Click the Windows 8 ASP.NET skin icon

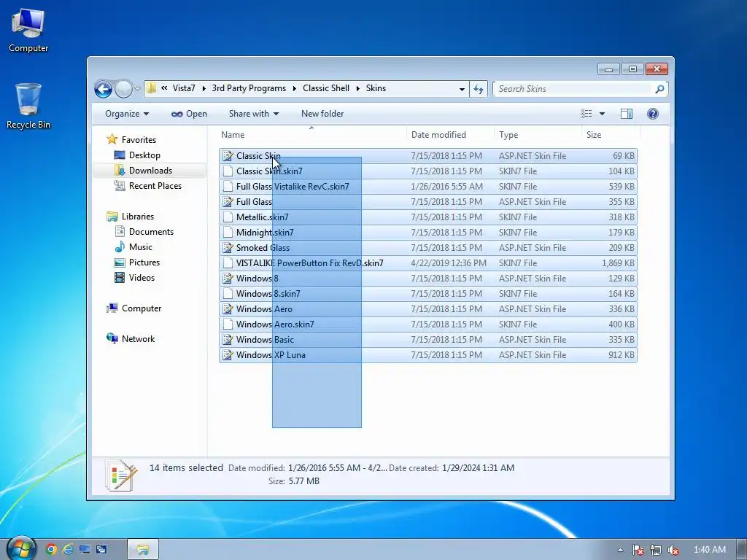[x=228, y=278]
